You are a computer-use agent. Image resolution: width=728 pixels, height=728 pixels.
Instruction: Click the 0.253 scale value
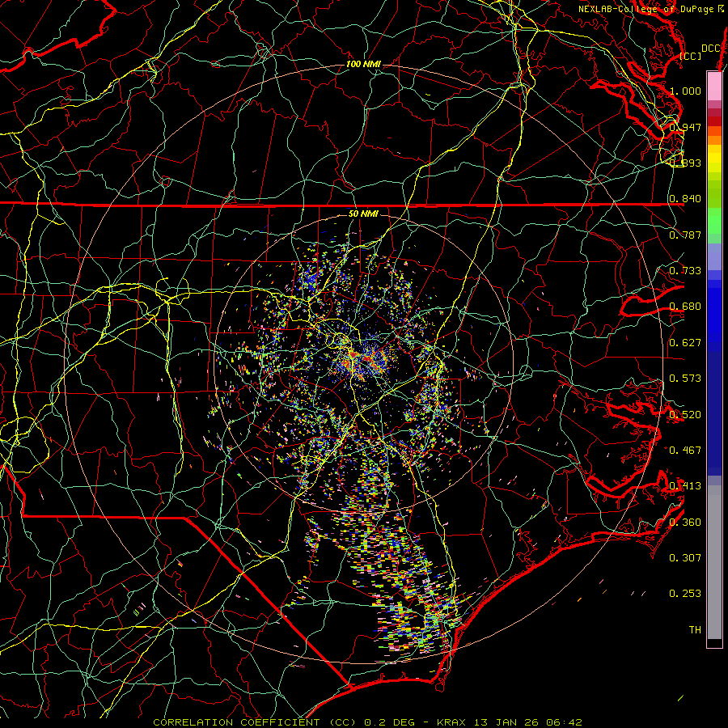(x=685, y=594)
